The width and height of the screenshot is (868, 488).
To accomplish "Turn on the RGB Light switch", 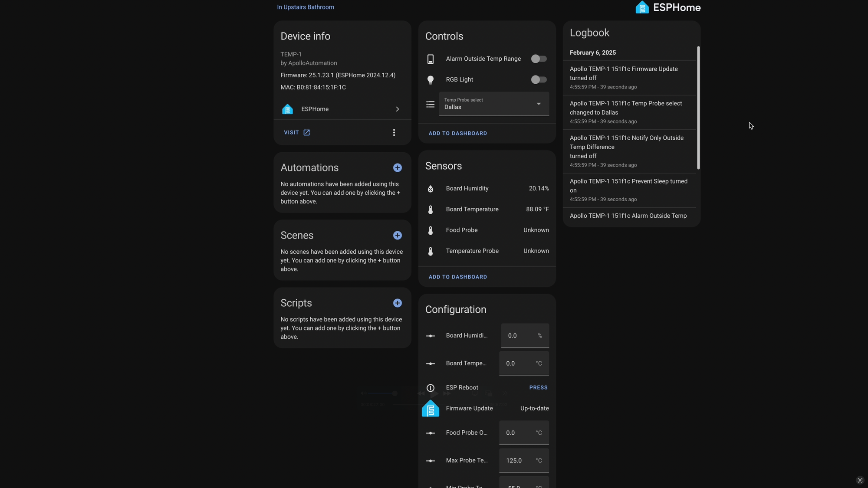I will (x=539, y=80).
